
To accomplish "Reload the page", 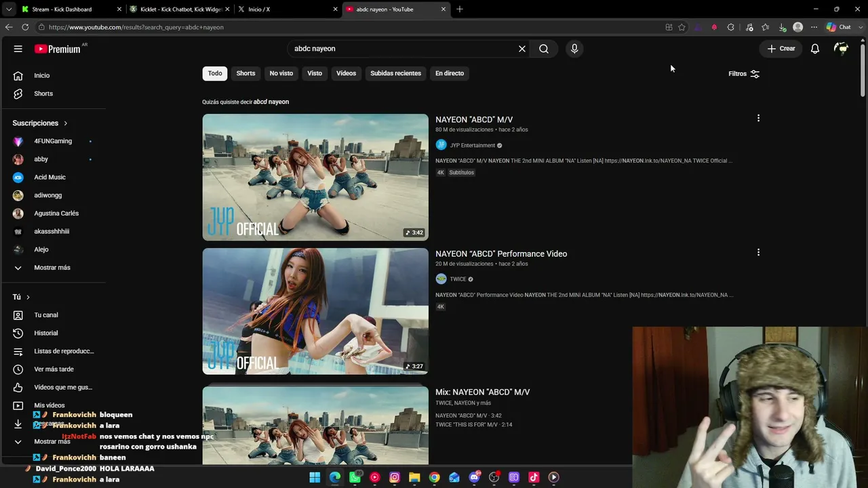I will click(x=25, y=27).
